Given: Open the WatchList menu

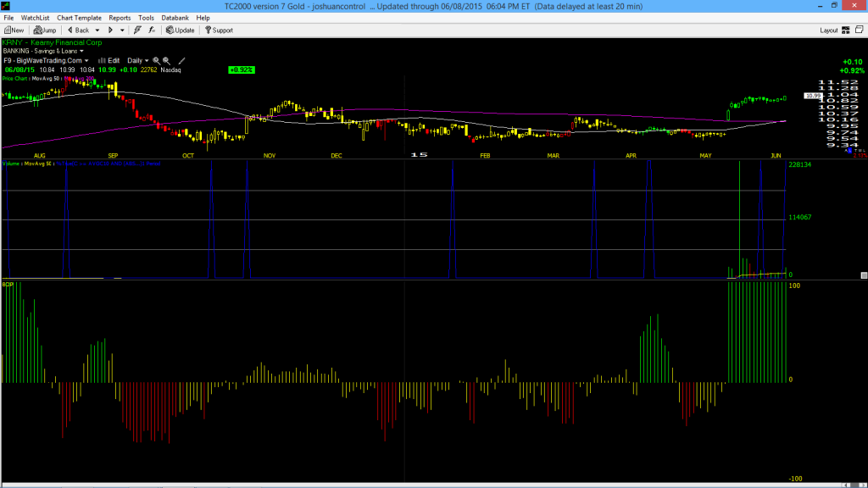Looking at the screenshot, I should click(35, 18).
